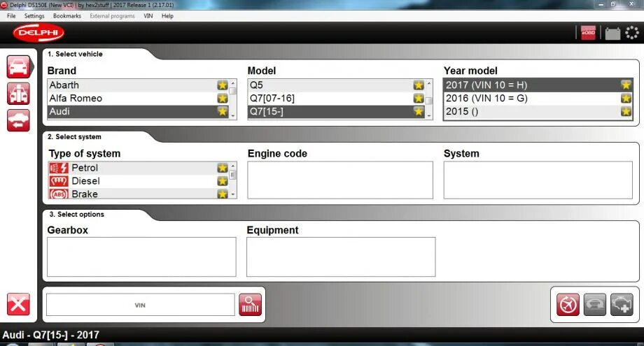
Task: Toggle favorite star for Abarth
Action: pyautogui.click(x=222, y=85)
